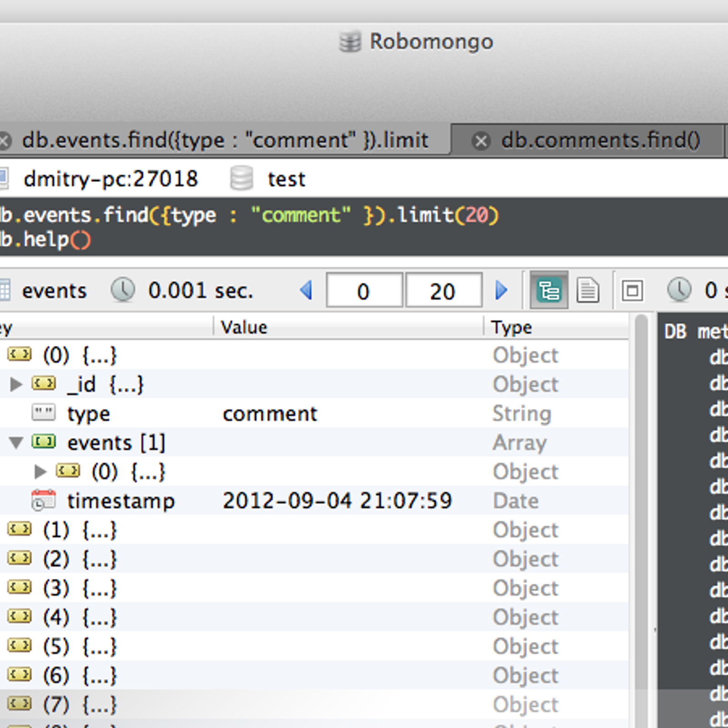Screen dimensions: 728x728
Task: Click the Date type cell of timestamp row
Action: pos(516,501)
